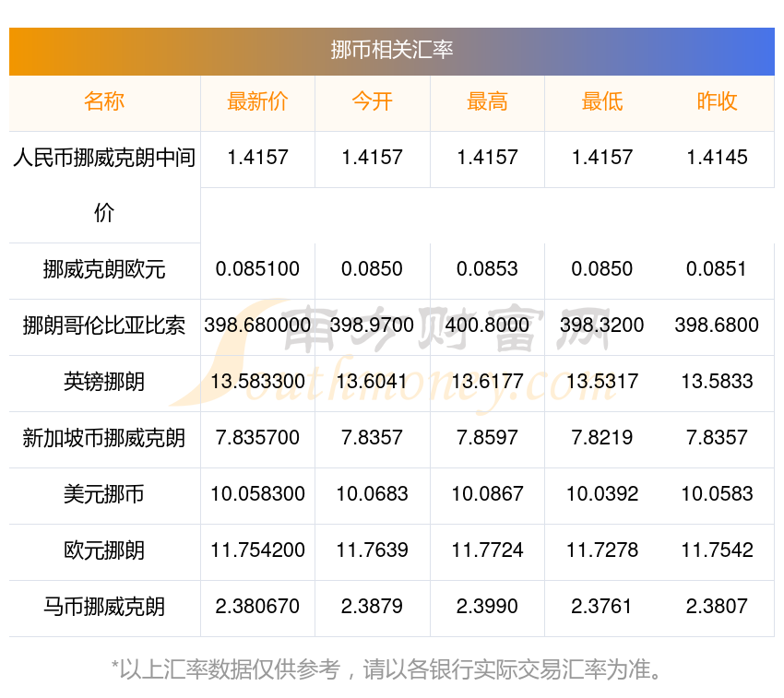Image resolution: width=784 pixels, height=698 pixels.
Task: Click the high value 11.7724
Action: click(487, 550)
